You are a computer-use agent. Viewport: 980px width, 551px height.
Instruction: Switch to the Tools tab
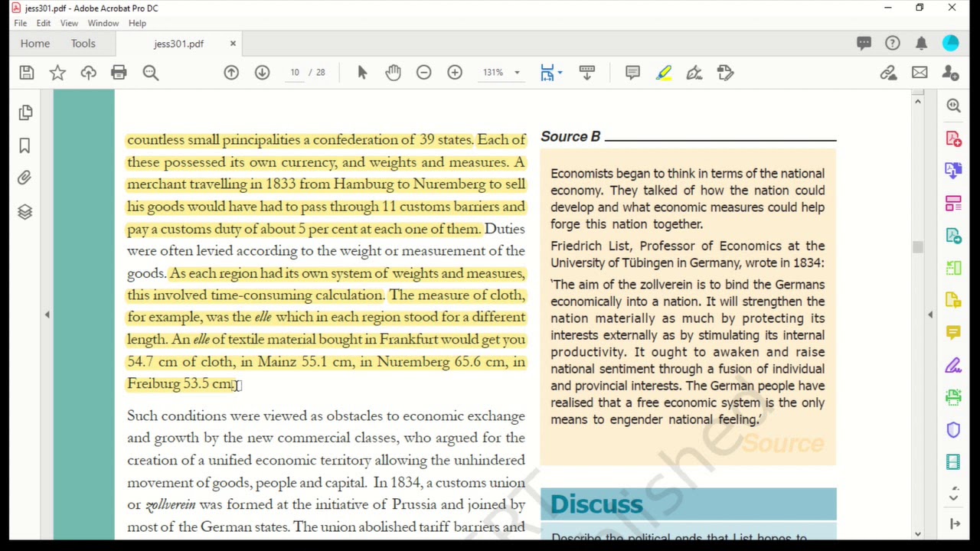click(83, 44)
